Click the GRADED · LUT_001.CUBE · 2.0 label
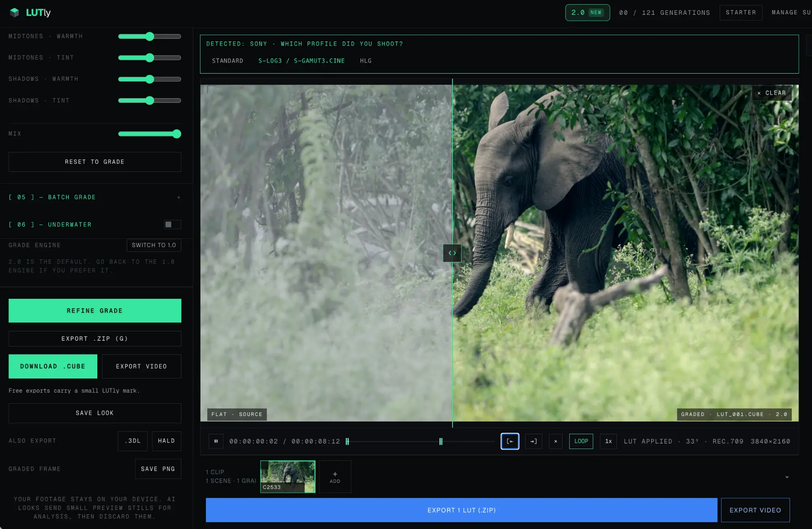 point(734,414)
